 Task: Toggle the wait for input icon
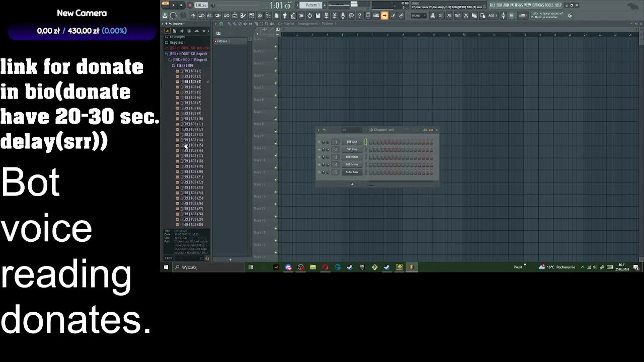tap(201, 16)
